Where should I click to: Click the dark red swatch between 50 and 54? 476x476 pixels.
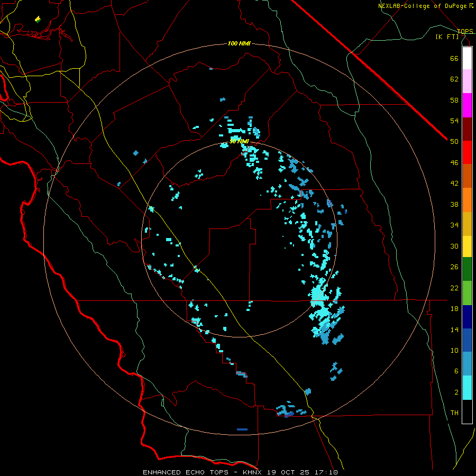[x=467, y=129]
